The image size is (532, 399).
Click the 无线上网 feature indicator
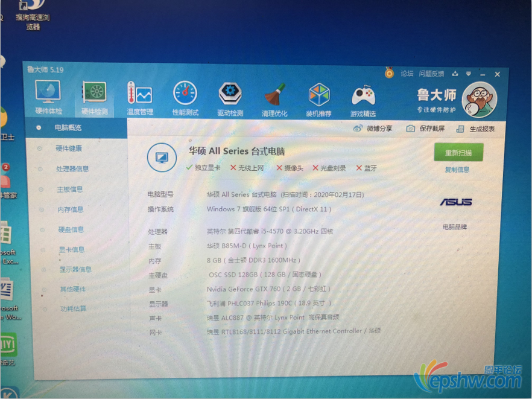click(x=247, y=168)
